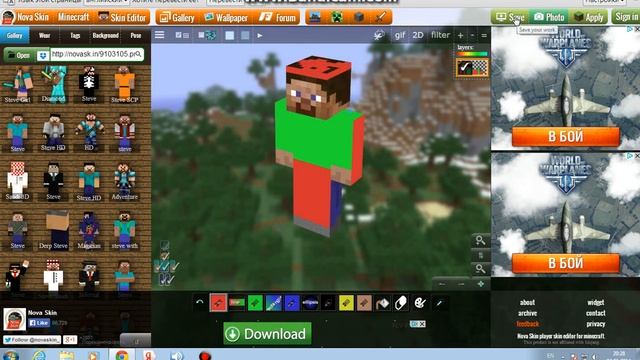Click the Save button at top
640x360 pixels.
point(511,17)
